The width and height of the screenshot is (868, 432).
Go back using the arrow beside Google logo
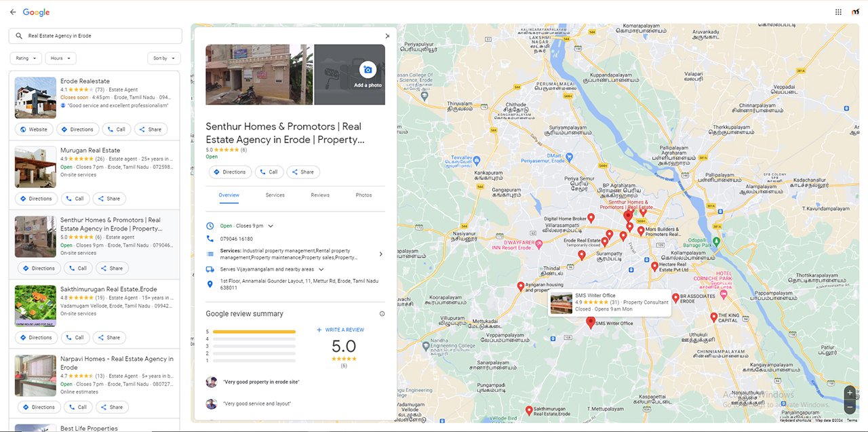coord(13,12)
